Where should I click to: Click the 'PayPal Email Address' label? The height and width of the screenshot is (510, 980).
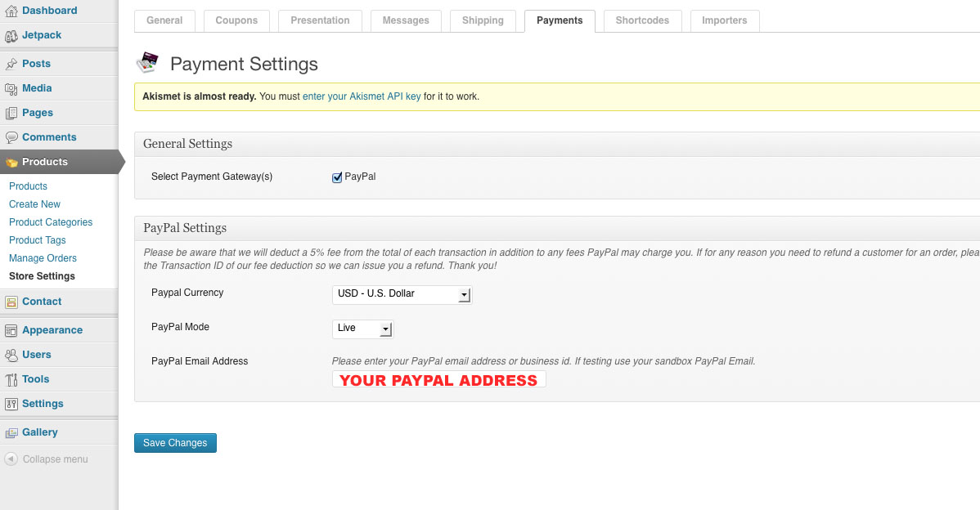click(x=200, y=361)
